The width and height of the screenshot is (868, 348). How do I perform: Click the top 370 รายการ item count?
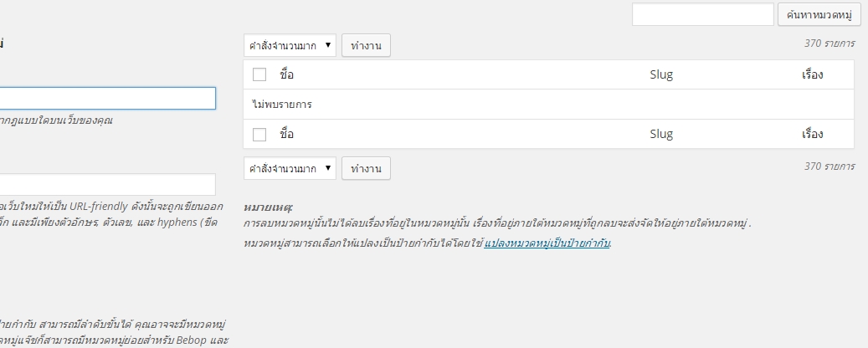click(x=829, y=43)
